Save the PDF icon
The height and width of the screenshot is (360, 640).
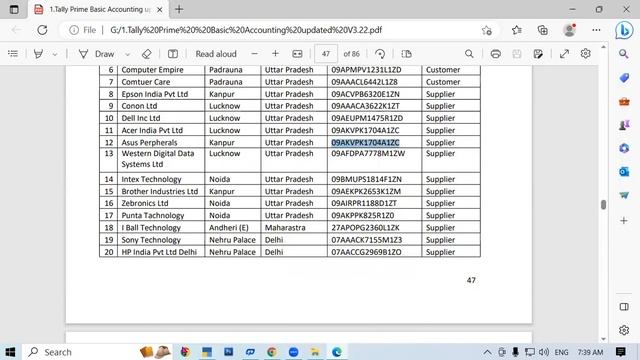(517, 53)
